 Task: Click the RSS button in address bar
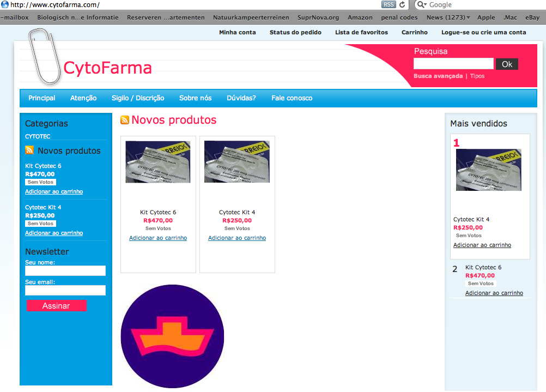[389, 4]
